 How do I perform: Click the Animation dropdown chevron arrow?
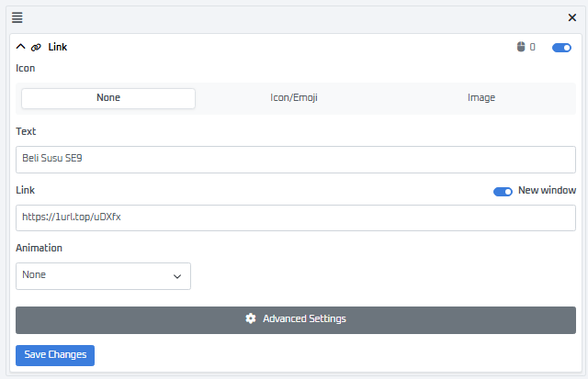177,276
